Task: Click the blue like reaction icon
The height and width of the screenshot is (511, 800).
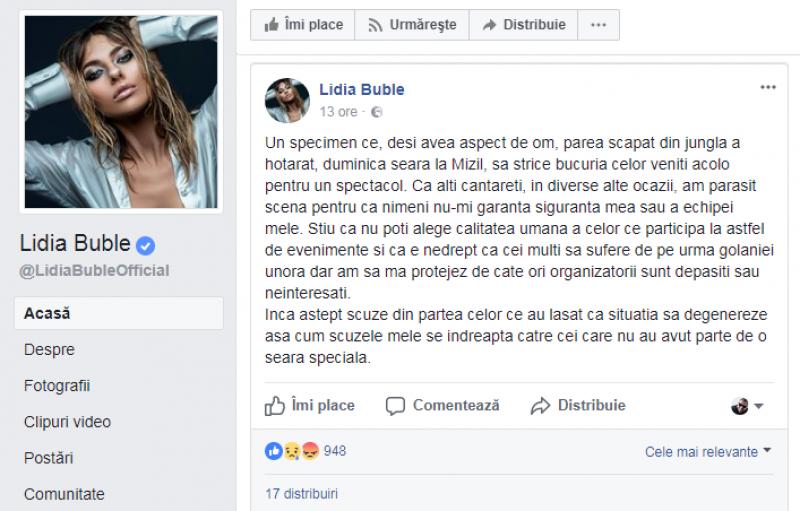Action: pyautogui.click(x=274, y=451)
